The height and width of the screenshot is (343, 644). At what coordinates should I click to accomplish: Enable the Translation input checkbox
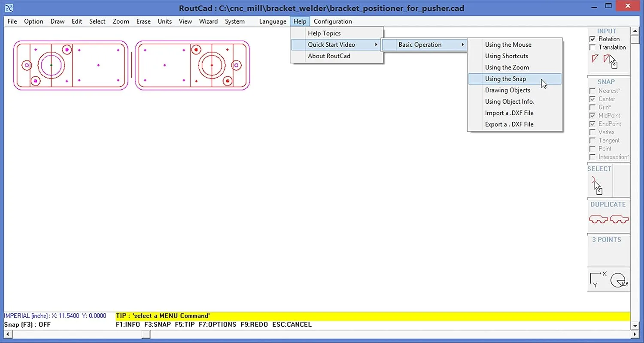pos(592,47)
